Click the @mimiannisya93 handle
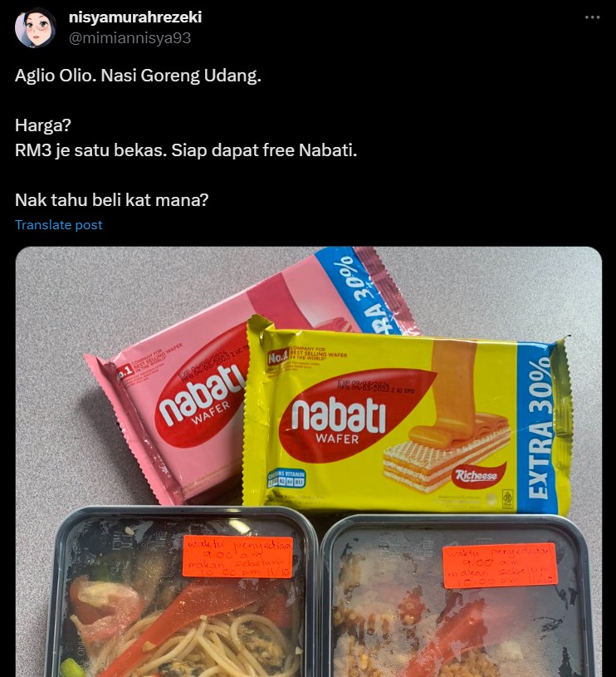 (x=130, y=38)
